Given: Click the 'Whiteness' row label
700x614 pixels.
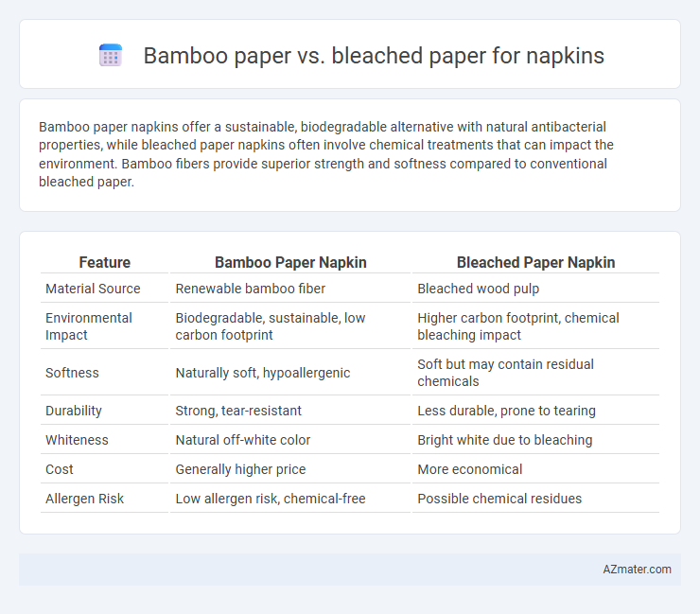Looking at the screenshot, I should coord(77,440).
